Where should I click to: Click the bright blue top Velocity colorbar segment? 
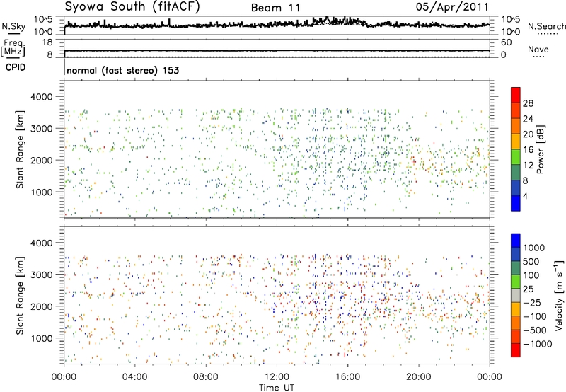coord(516,241)
